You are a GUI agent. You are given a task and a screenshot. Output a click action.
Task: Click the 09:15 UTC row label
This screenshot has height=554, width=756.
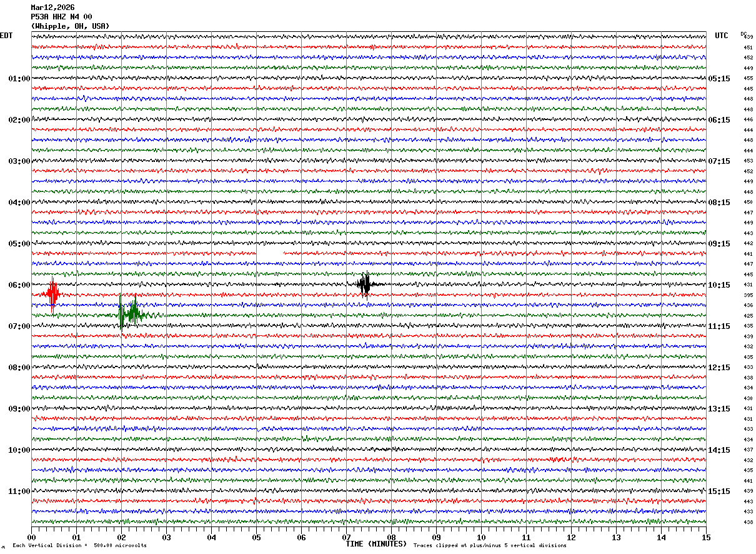pos(719,244)
